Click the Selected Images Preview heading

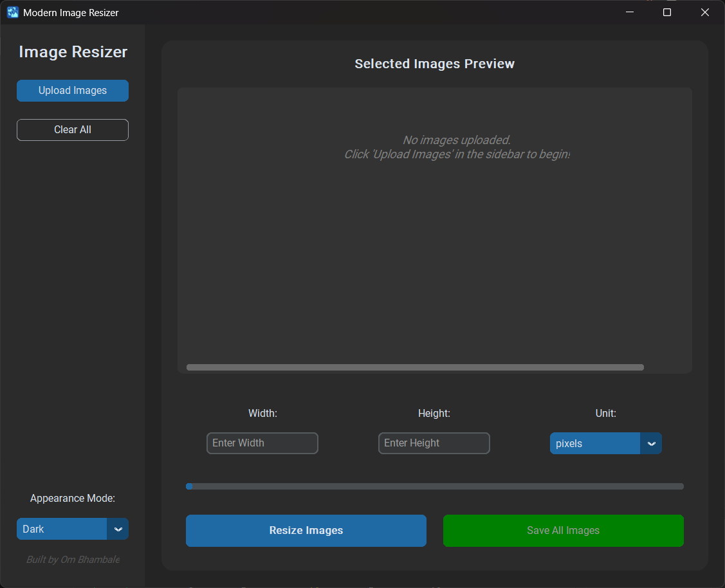click(434, 64)
